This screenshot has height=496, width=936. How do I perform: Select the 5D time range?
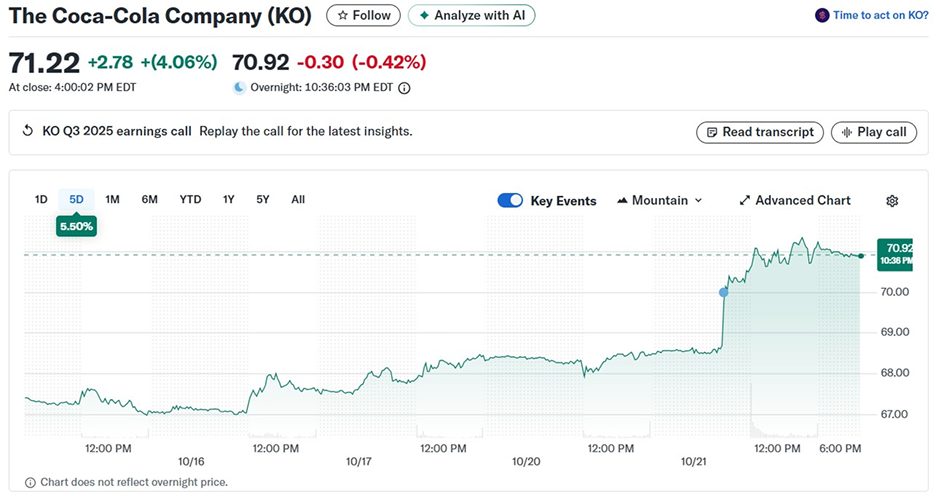[76, 200]
